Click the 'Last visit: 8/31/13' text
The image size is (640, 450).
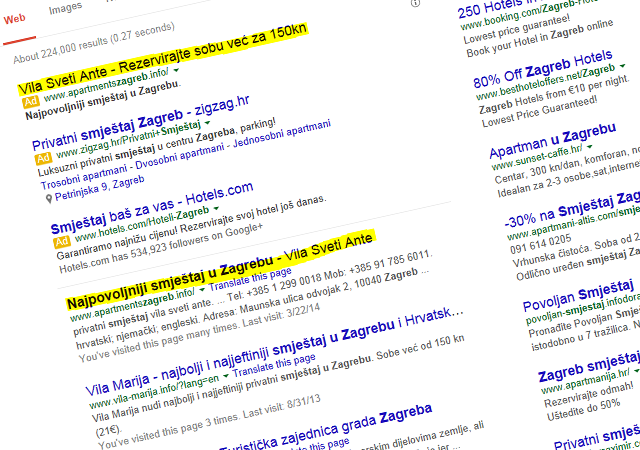281,406
